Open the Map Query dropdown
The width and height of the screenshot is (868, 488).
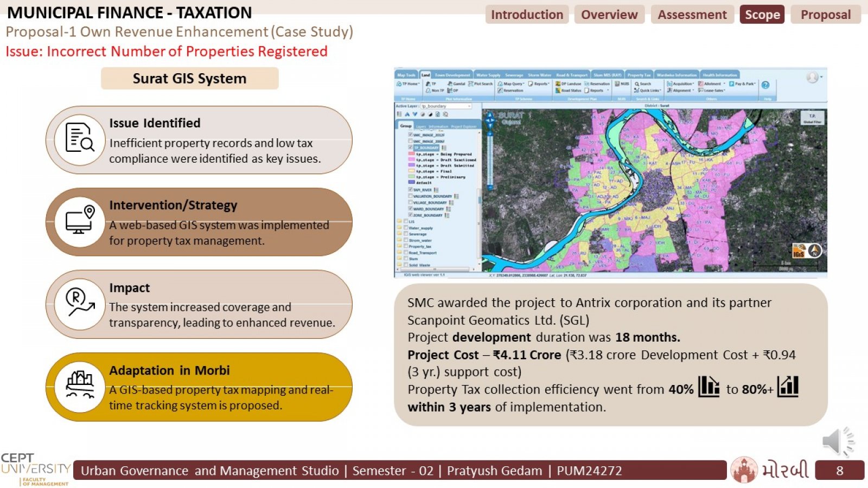point(511,84)
